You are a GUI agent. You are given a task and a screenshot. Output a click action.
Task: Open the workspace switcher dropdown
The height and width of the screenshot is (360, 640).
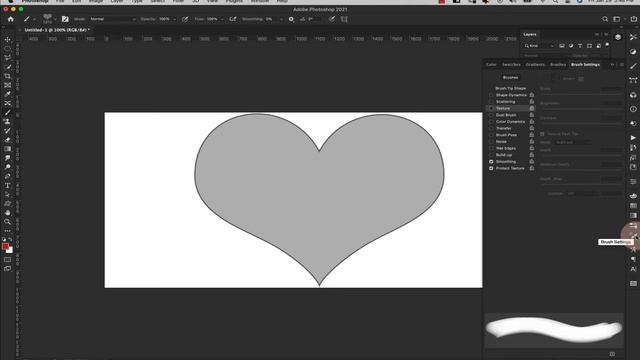click(x=619, y=19)
